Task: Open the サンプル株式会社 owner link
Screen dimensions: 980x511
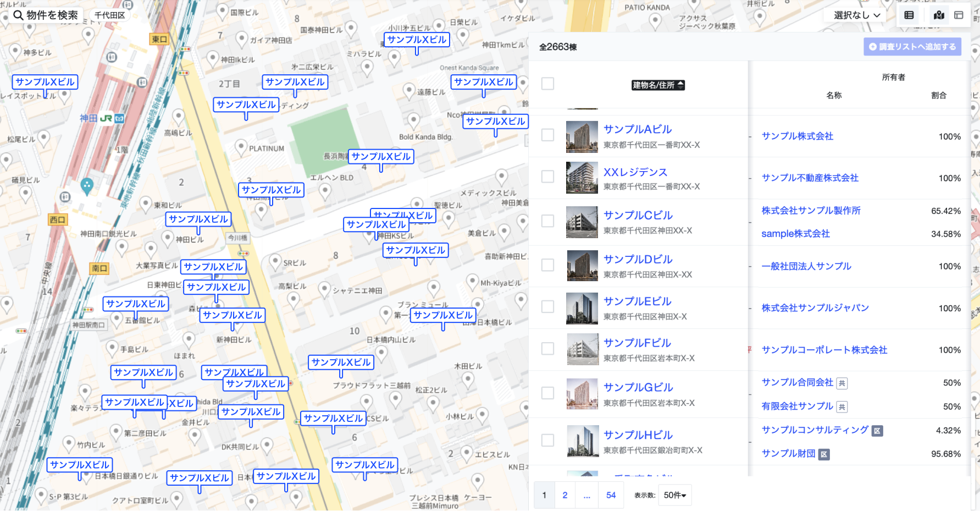Action: click(x=798, y=136)
